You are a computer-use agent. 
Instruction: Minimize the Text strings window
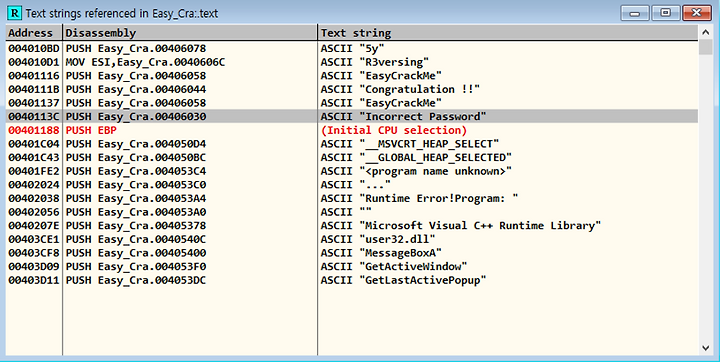click(635, 13)
